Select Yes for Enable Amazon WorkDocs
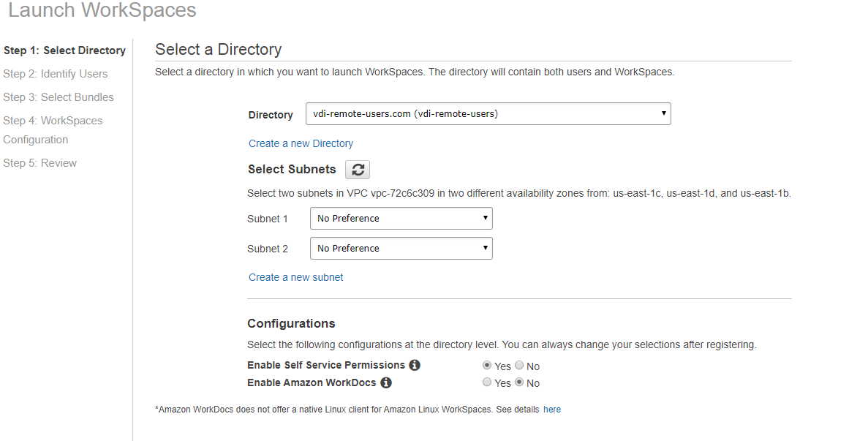 tap(487, 382)
